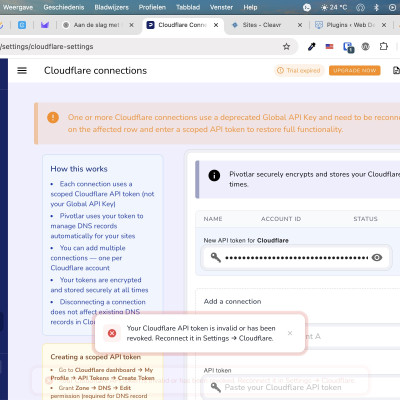Click the masked New API token field
This screenshot has height=400, width=400.
click(296, 257)
